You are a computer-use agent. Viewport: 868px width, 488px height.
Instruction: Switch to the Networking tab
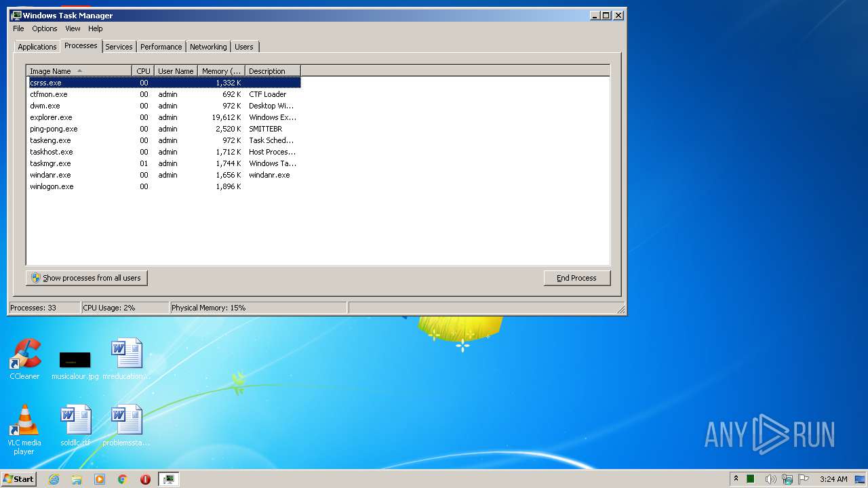[208, 47]
